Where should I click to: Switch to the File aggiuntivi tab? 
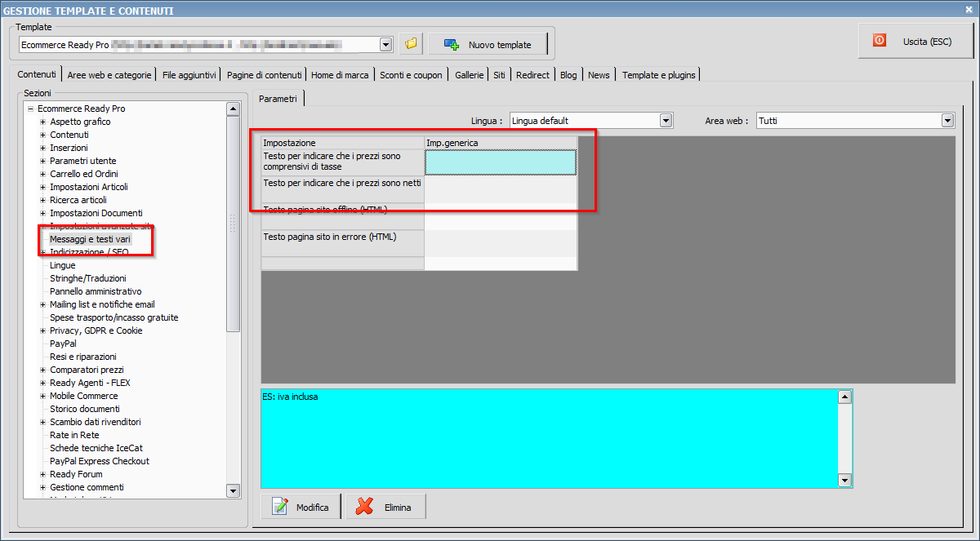tap(189, 74)
